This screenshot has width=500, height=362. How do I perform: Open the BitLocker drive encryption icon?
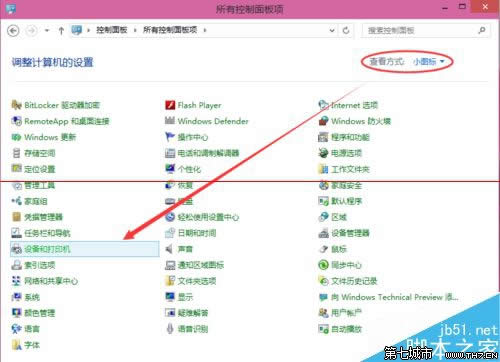click(16, 105)
